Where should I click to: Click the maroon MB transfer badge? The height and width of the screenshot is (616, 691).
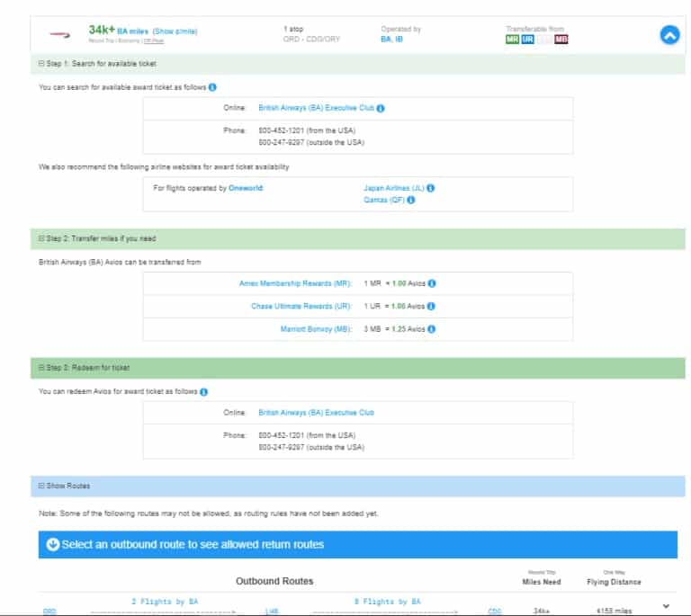561,40
